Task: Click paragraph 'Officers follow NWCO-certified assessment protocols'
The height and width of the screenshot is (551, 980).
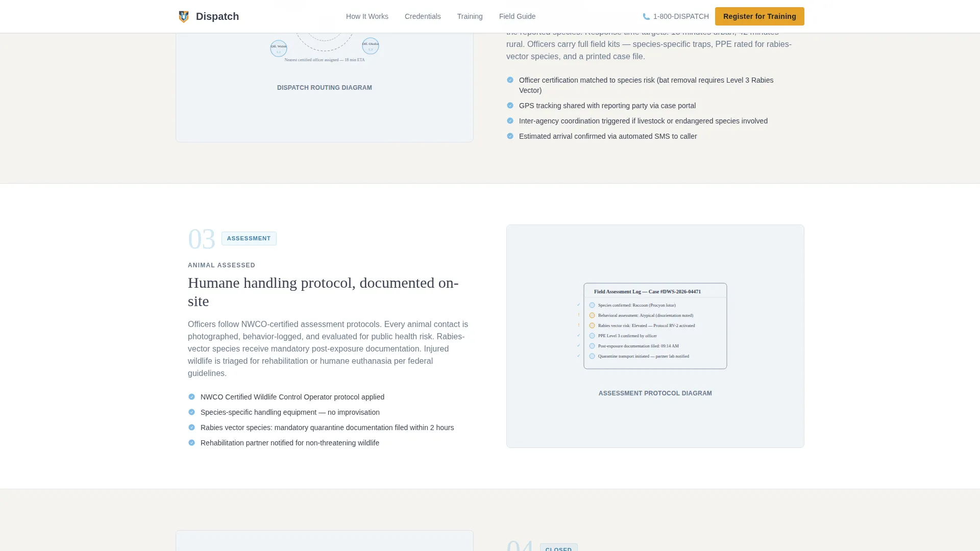Action: pyautogui.click(x=328, y=349)
